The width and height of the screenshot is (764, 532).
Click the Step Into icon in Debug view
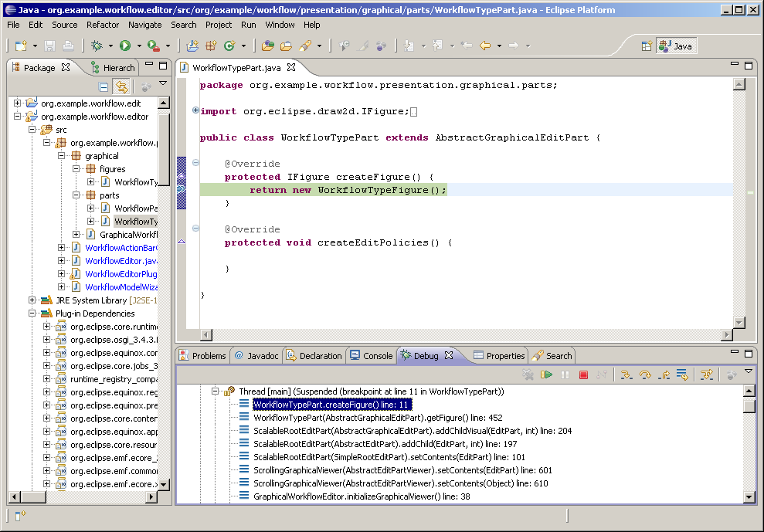(x=626, y=375)
